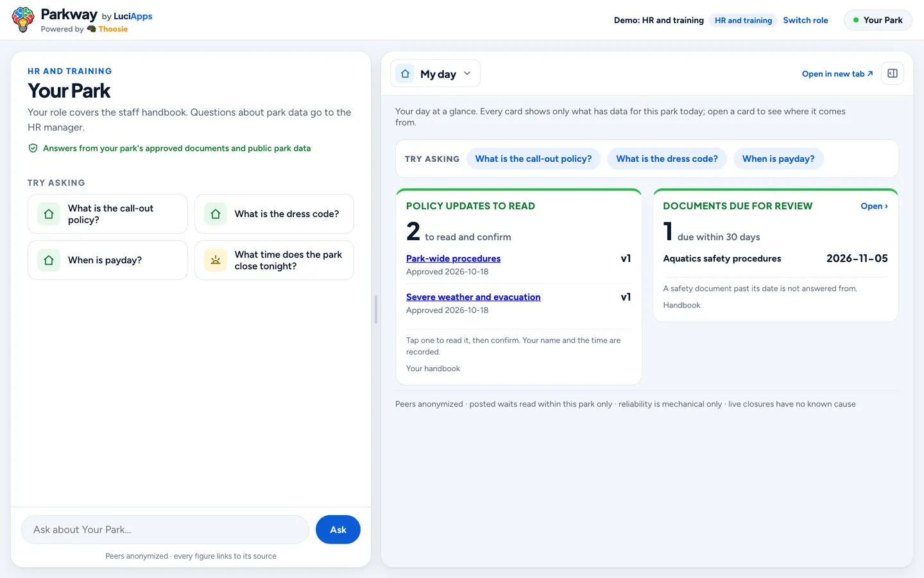Click the home icon beside My day
Image resolution: width=924 pixels, height=578 pixels.
coord(405,74)
